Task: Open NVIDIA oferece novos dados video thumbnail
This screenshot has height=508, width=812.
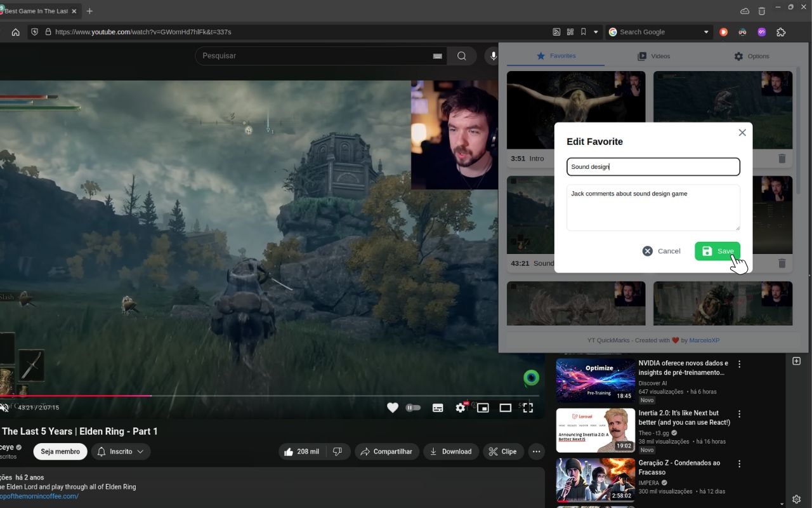Action: pos(596,380)
